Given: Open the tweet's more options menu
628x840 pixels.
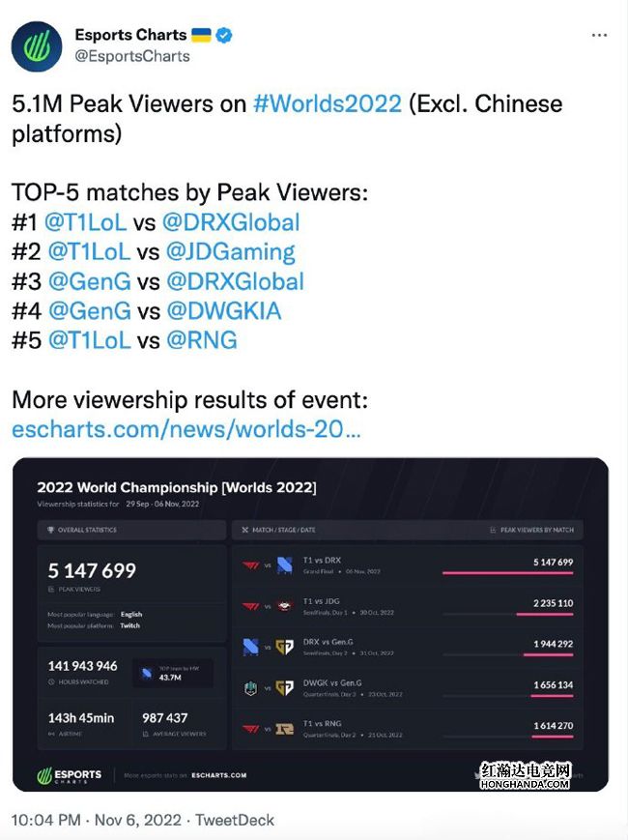Looking at the screenshot, I should [599, 35].
